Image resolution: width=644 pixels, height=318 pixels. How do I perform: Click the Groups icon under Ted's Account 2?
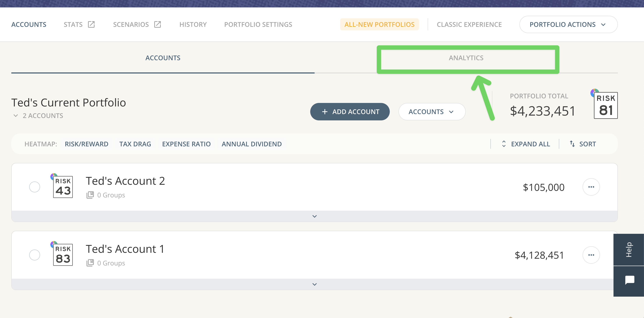point(90,195)
